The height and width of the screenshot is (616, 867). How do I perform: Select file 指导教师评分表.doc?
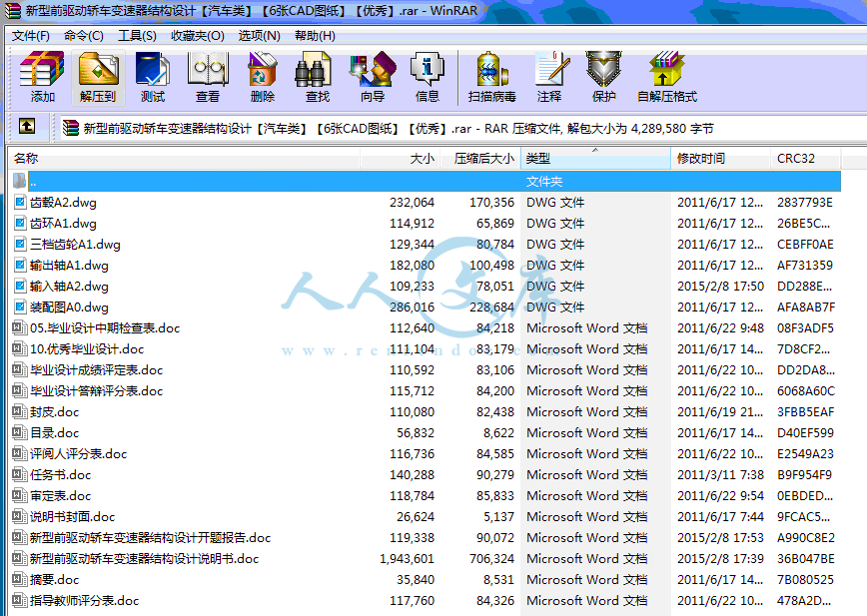(85, 601)
